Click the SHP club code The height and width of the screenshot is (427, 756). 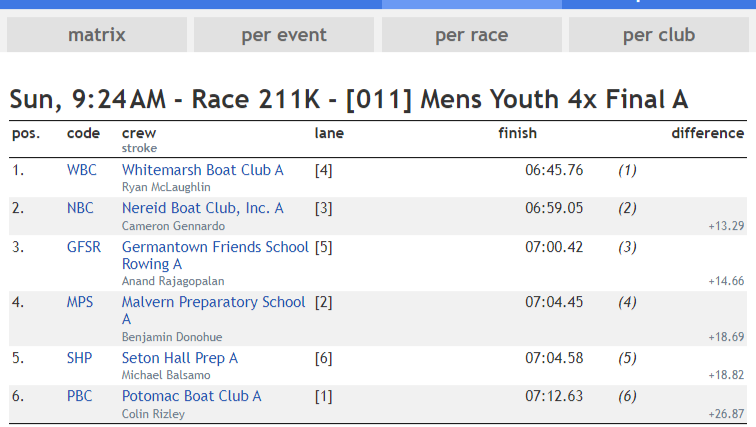[x=80, y=358]
